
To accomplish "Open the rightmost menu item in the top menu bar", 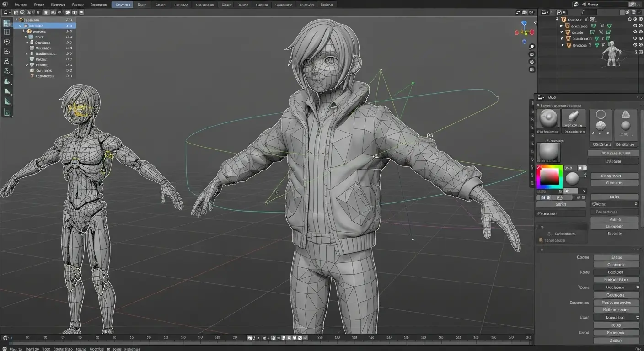I will [327, 5].
